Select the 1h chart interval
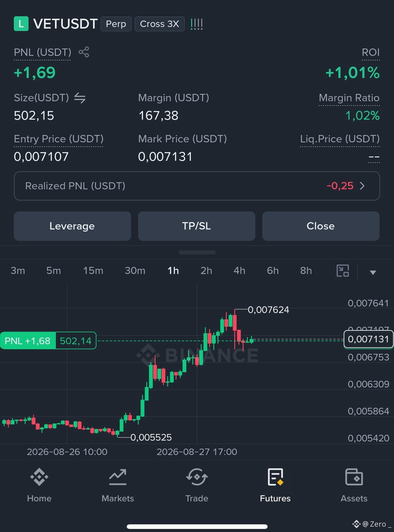Viewport: 394px width, 532px height. pyautogui.click(x=173, y=271)
